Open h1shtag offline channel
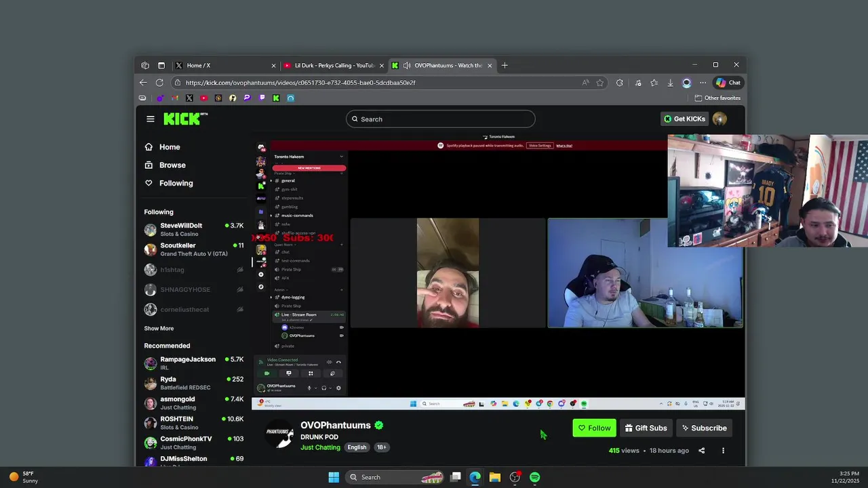This screenshot has height=488, width=868. [x=193, y=270]
